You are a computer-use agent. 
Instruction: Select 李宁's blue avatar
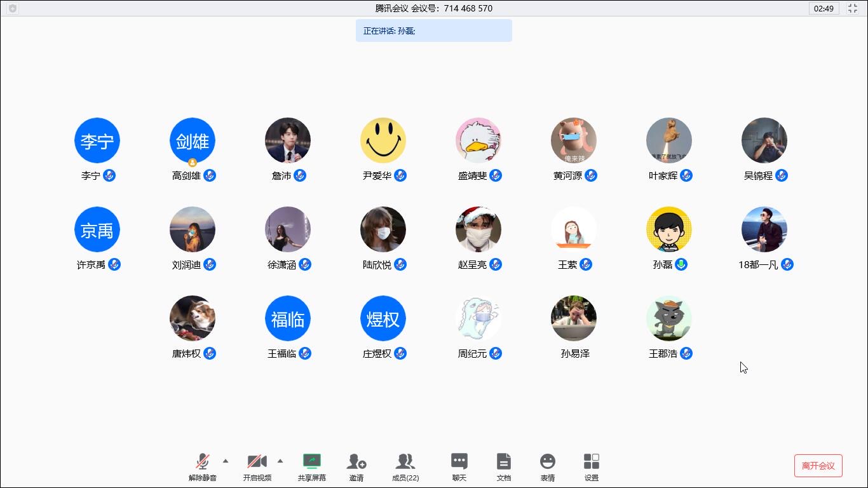coord(97,140)
